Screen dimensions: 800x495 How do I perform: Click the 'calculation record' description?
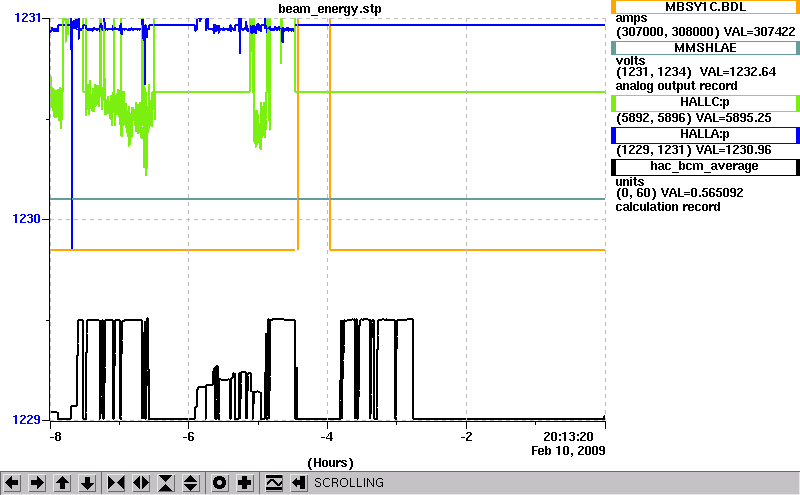pyautogui.click(x=668, y=207)
